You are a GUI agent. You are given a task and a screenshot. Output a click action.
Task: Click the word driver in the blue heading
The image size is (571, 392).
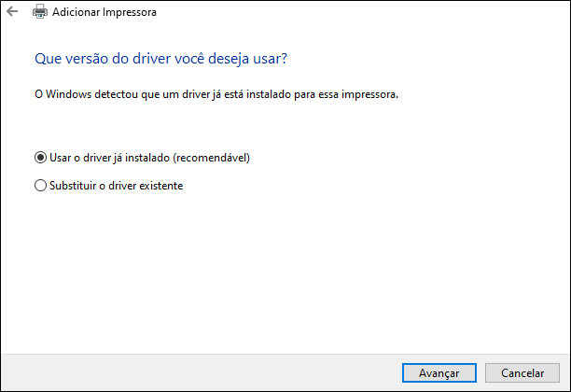tap(148, 59)
